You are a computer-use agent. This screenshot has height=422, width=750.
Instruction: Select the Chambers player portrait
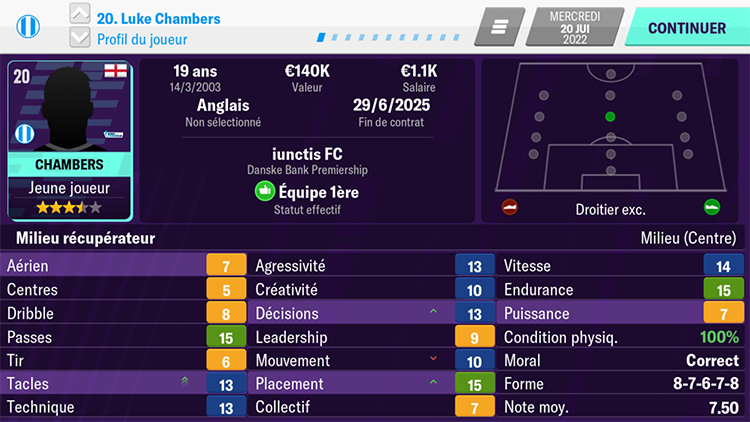tap(69, 108)
